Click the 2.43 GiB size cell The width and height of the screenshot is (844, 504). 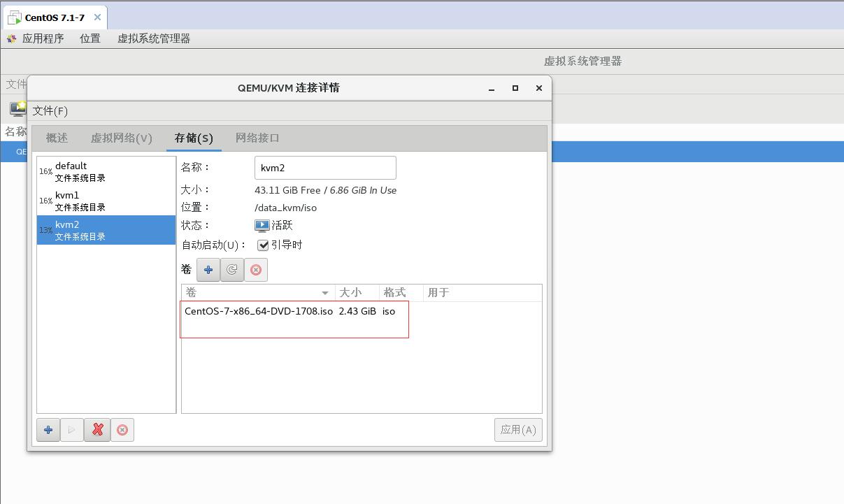(x=357, y=311)
